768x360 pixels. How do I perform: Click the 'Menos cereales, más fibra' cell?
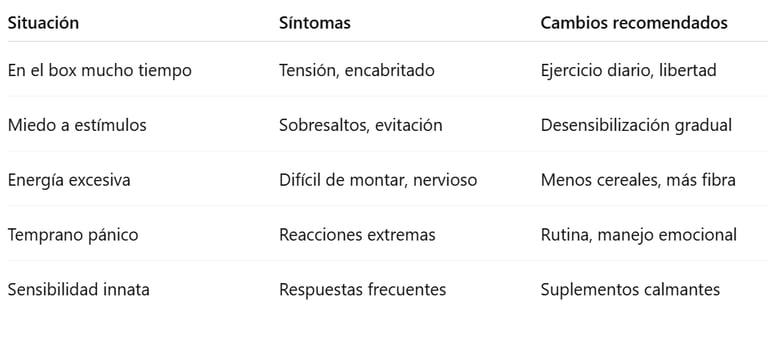(638, 180)
